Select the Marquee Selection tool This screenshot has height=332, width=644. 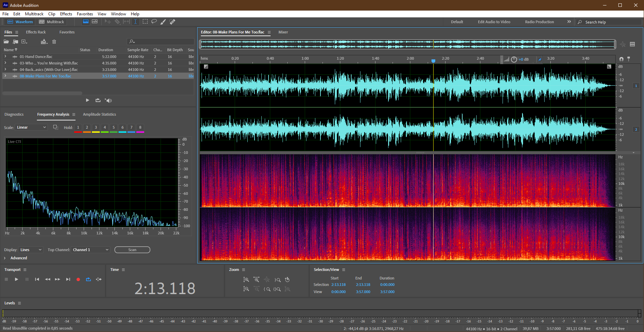[145, 21]
